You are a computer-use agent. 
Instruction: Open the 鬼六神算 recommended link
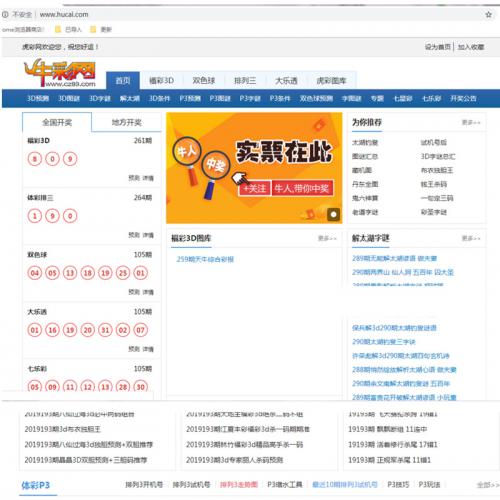(x=365, y=198)
